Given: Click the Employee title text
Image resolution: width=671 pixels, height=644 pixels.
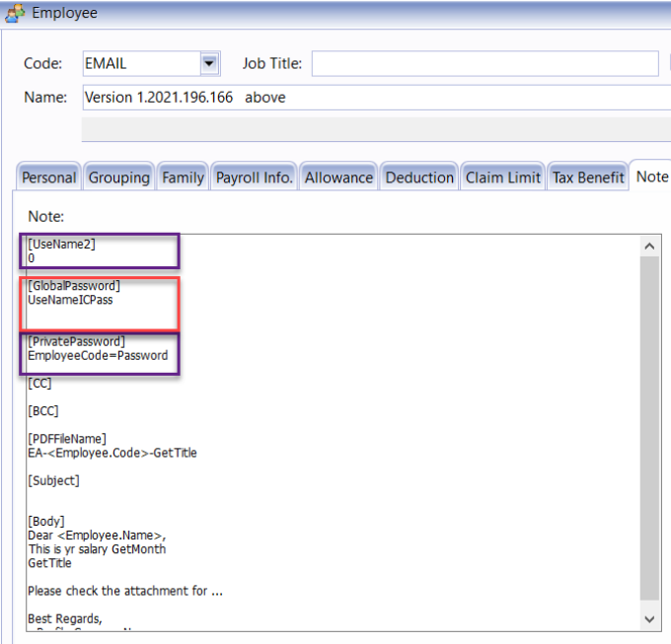Looking at the screenshot, I should point(64,13).
